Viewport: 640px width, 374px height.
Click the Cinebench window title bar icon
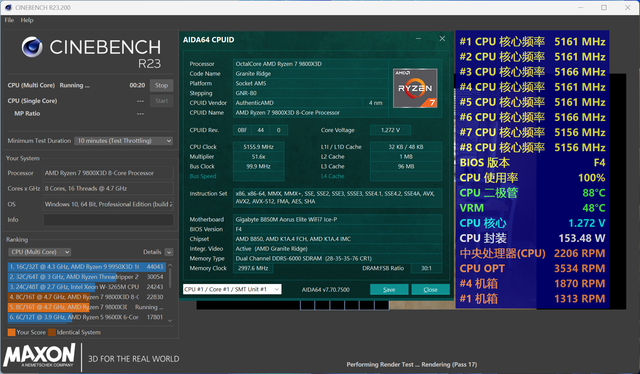(x=8, y=7)
